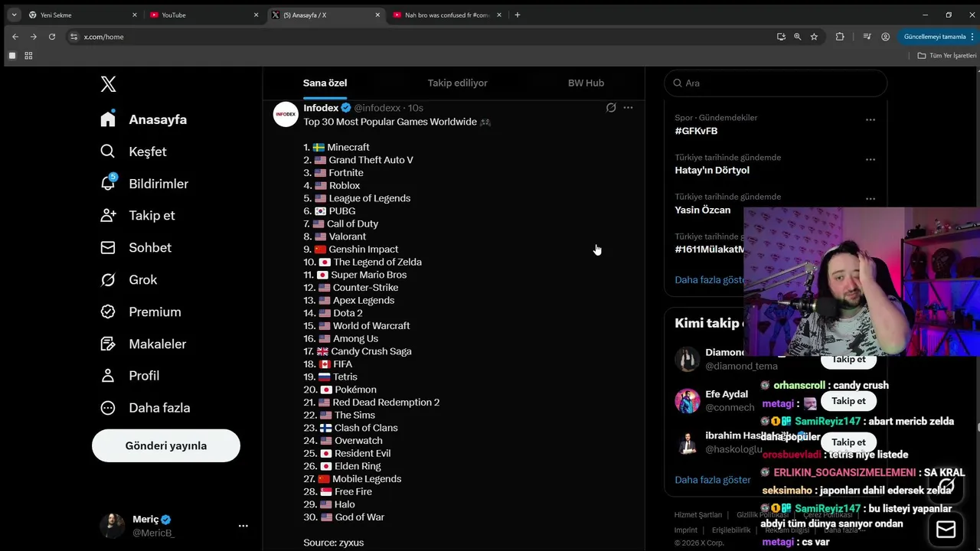The width and height of the screenshot is (980, 551).
Task: Click the X logo in the sidebar
Action: click(108, 84)
